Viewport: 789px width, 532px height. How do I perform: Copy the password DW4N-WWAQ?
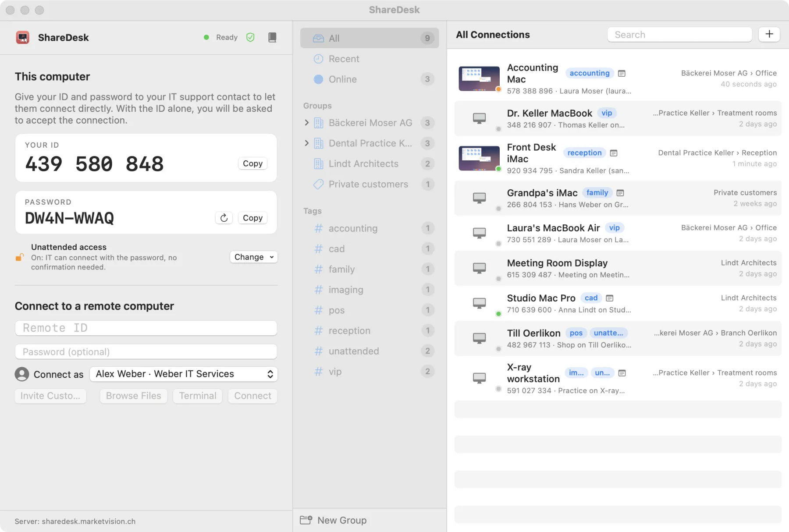(252, 218)
